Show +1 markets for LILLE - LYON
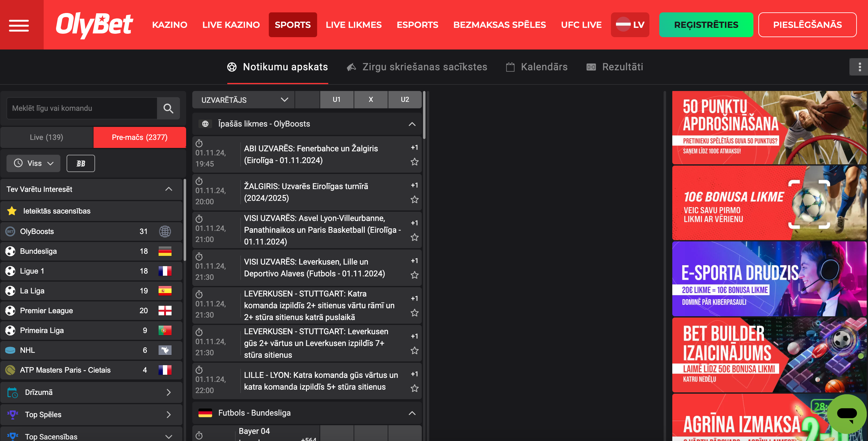 414,374
